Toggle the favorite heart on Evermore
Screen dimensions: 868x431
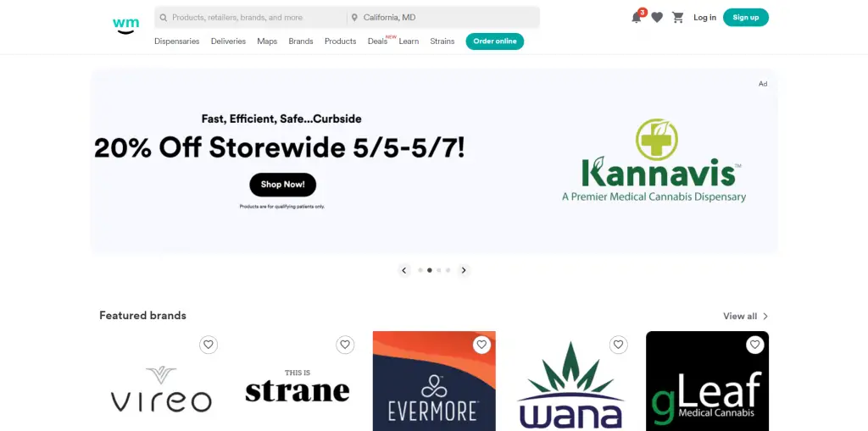481,345
